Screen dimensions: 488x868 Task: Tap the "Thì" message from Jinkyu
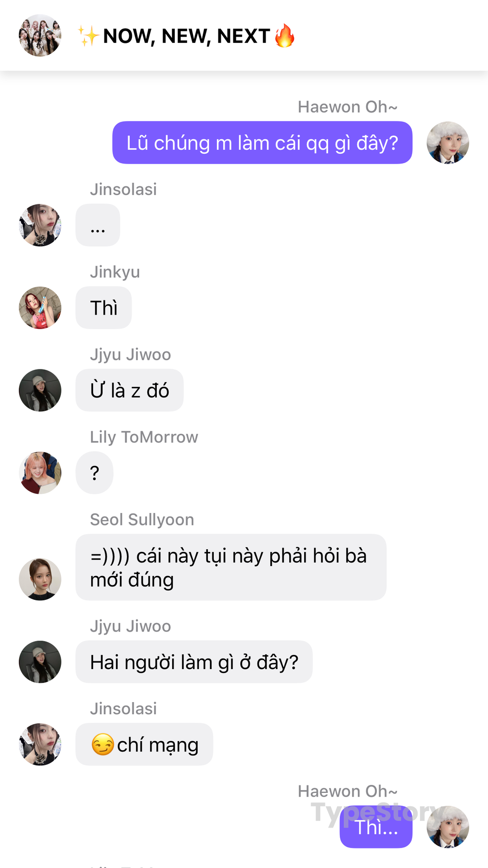103,308
